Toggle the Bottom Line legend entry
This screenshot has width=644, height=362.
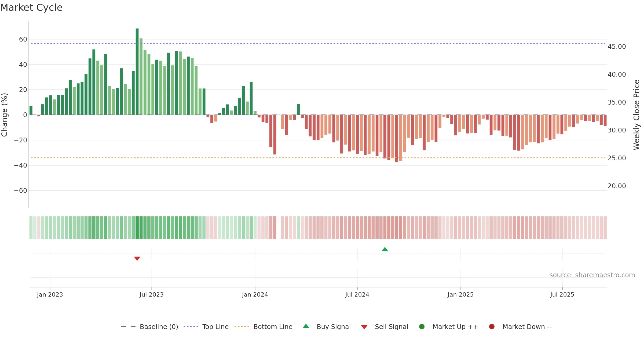(x=263, y=327)
